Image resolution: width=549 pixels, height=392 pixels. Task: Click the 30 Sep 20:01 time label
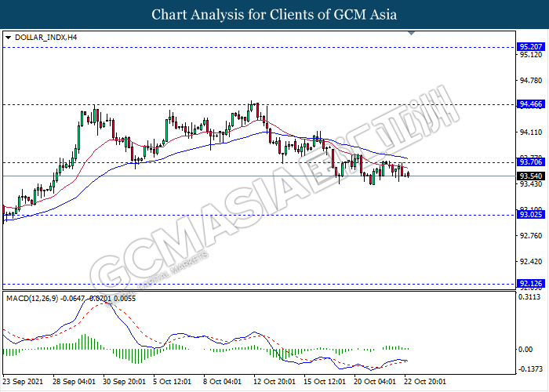point(124,382)
